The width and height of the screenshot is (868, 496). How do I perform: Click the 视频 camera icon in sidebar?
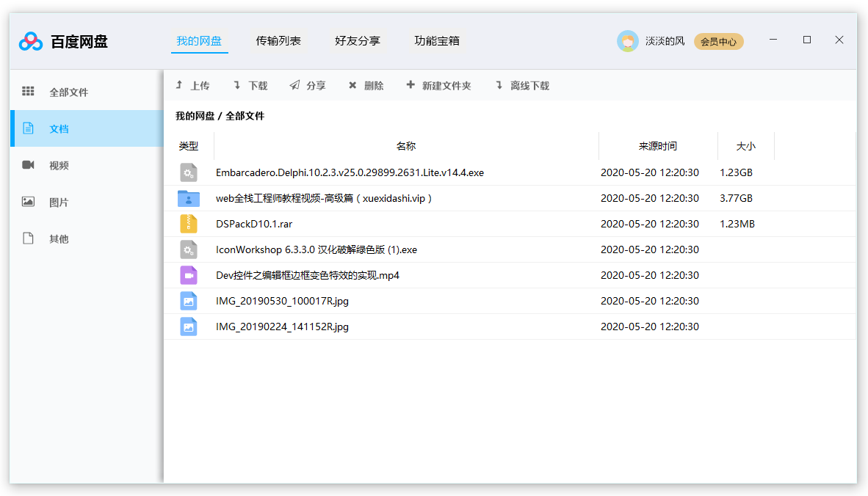(28, 165)
